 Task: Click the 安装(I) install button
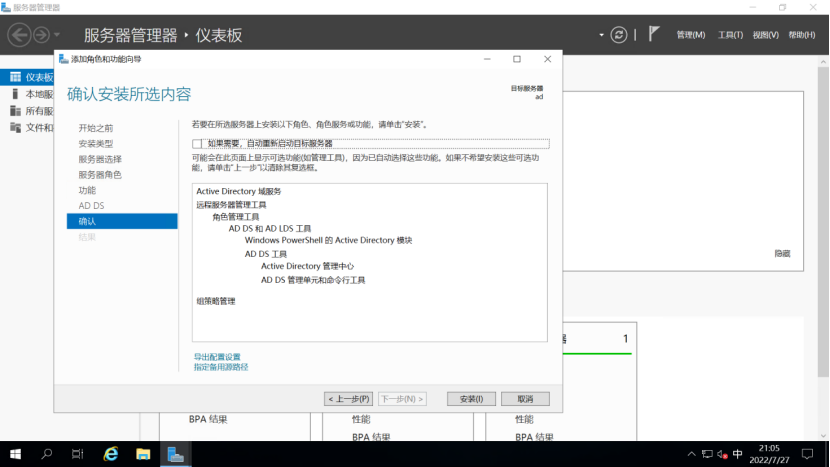471,398
